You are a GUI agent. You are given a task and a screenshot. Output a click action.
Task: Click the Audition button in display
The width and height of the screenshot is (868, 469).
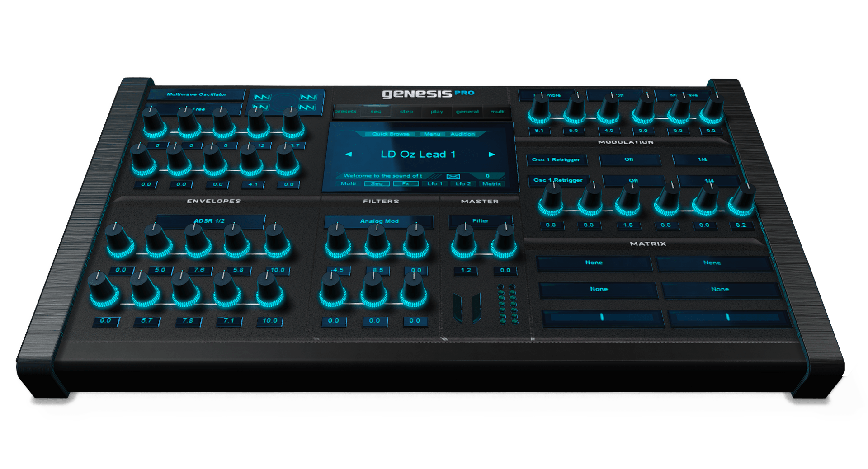click(462, 134)
